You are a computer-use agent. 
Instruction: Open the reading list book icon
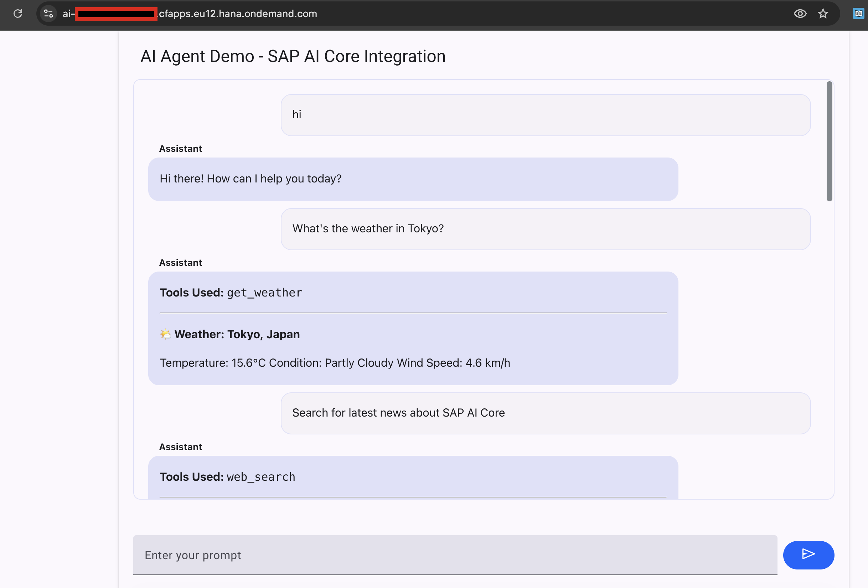pos(858,14)
